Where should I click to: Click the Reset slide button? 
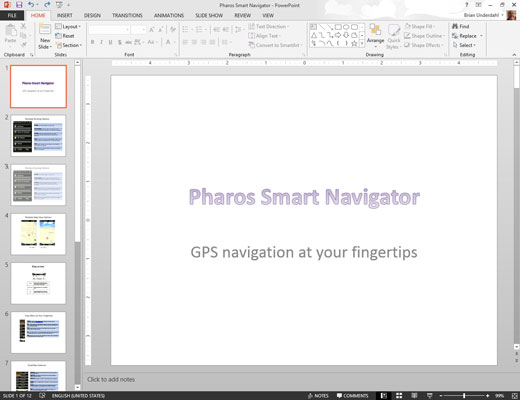(x=65, y=36)
